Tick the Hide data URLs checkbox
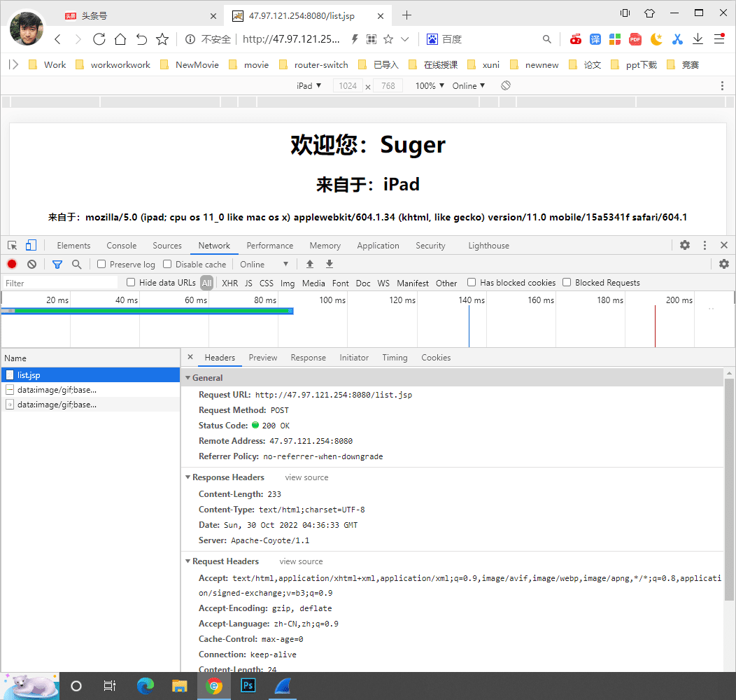The height and width of the screenshot is (700, 736). point(131,283)
